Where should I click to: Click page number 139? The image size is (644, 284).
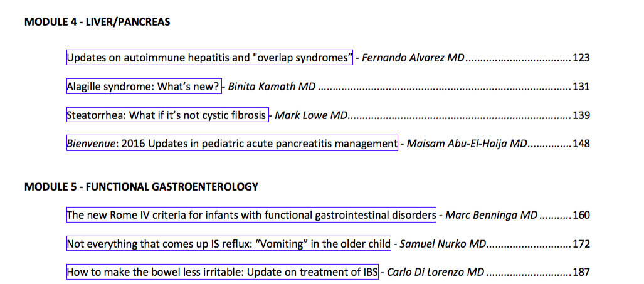pyautogui.click(x=581, y=115)
